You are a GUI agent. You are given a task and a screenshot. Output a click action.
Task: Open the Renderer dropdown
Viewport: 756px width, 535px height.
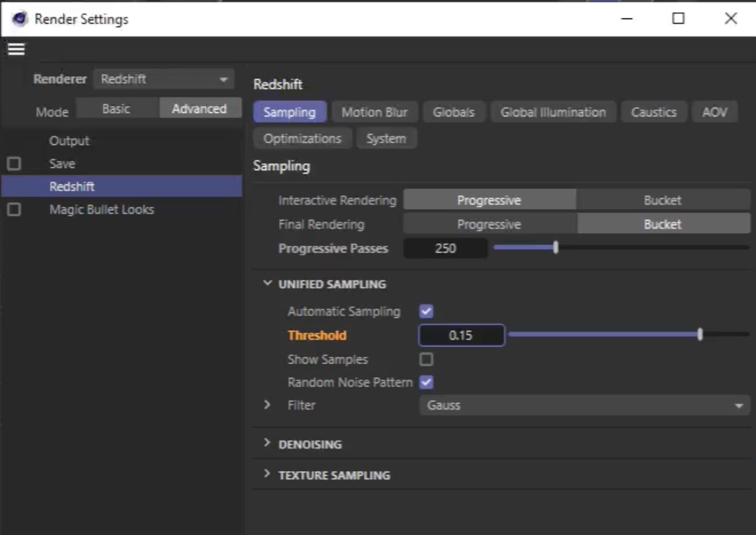[163, 79]
